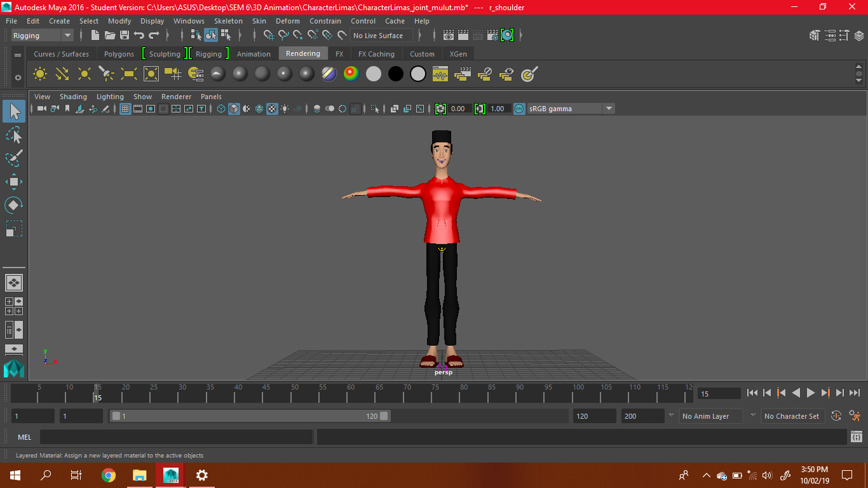Viewport: 868px width, 488px height.
Task: Open the No Anim Layer dropdown arrow
Action: pos(671,416)
